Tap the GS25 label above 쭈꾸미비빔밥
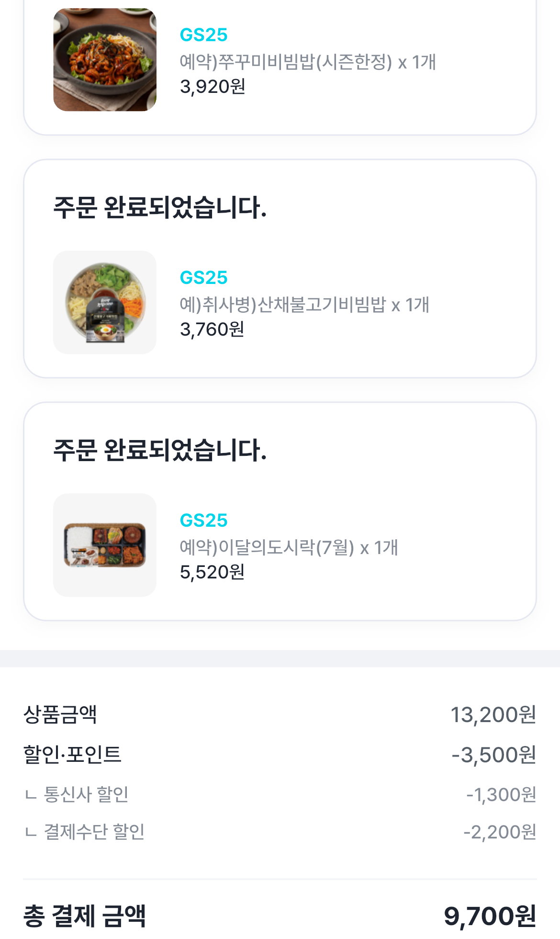The image size is (560, 939). click(203, 35)
